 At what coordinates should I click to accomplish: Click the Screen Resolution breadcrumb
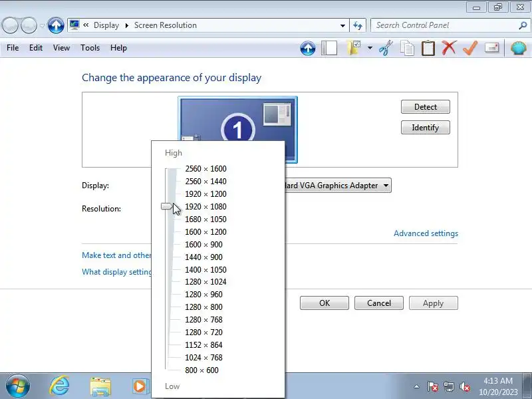click(165, 25)
